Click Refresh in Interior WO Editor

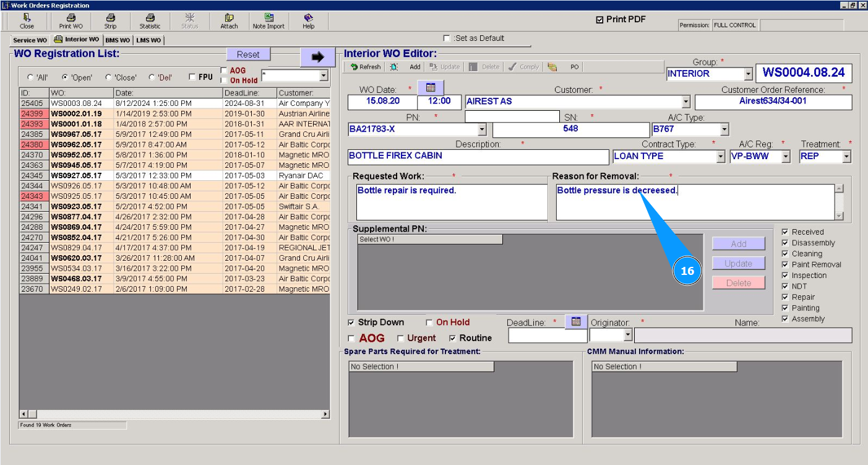(x=365, y=67)
